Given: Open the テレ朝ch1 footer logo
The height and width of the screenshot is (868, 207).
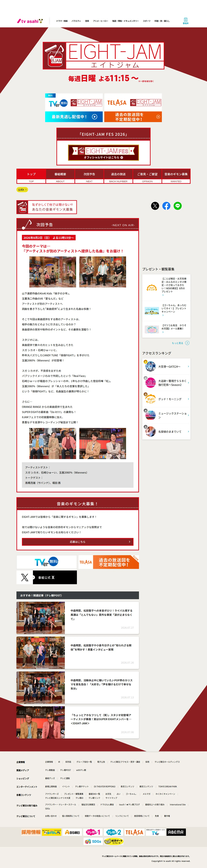Looking at the screenshot, I should (92, 832).
